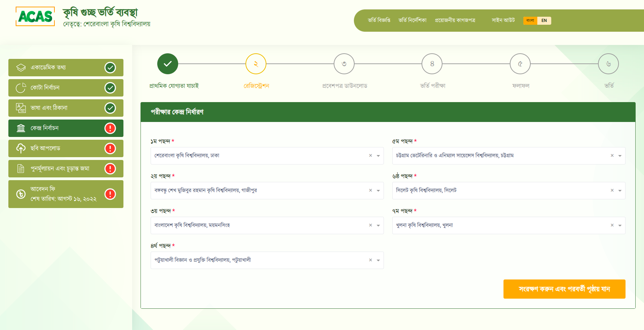The width and height of the screenshot is (644, 330).
Task: Open the ভর্তি নির্দেশিকা menu item
Action: [412, 20]
